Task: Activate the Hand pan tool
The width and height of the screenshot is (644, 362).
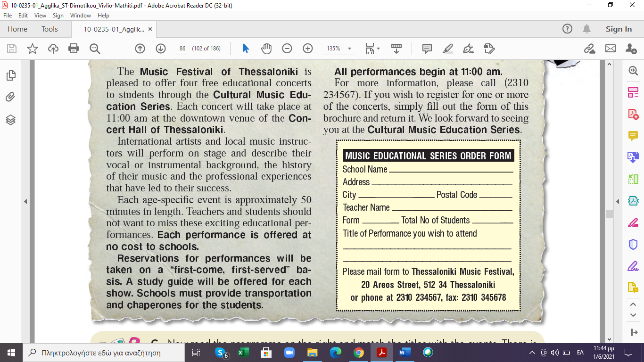Action: pos(266,49)
